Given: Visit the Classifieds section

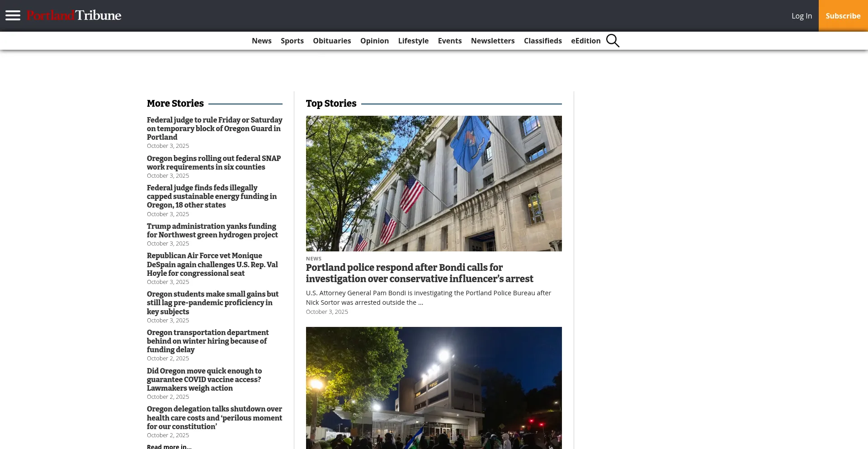Looking at the screenshot, I should (542, 41).
